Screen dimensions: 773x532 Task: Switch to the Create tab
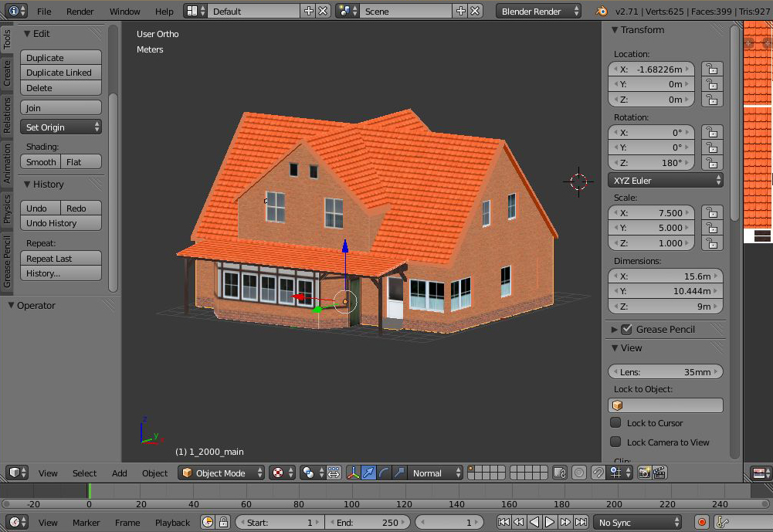[x=7, y=73]
